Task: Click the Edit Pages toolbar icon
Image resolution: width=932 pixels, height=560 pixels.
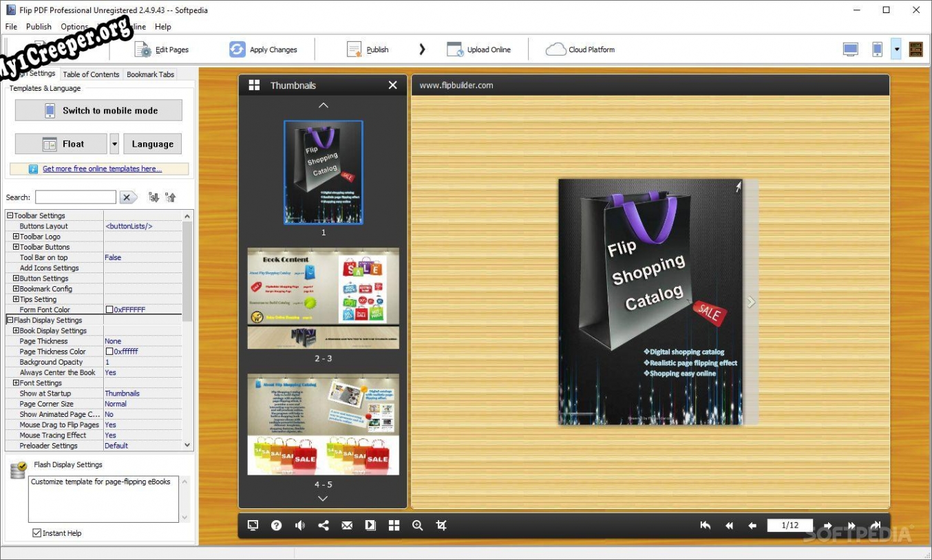Action: coord(143,50)
